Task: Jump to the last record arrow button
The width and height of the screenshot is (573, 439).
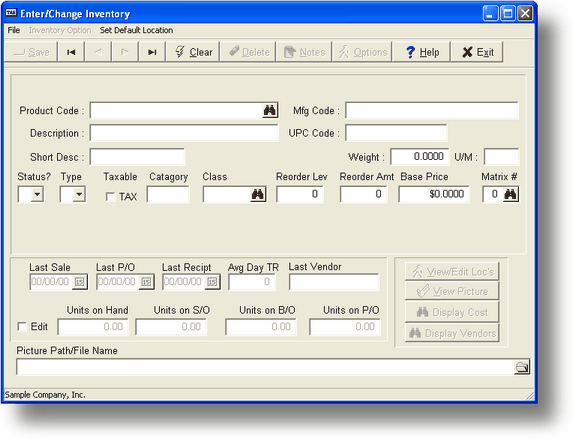Action: [x=152, y=52]
